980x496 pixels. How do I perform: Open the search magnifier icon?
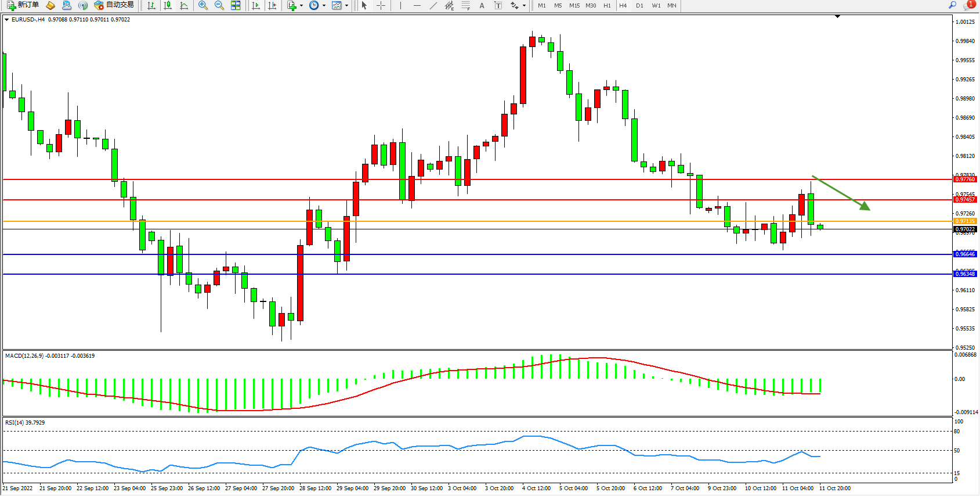click(952, 5)
